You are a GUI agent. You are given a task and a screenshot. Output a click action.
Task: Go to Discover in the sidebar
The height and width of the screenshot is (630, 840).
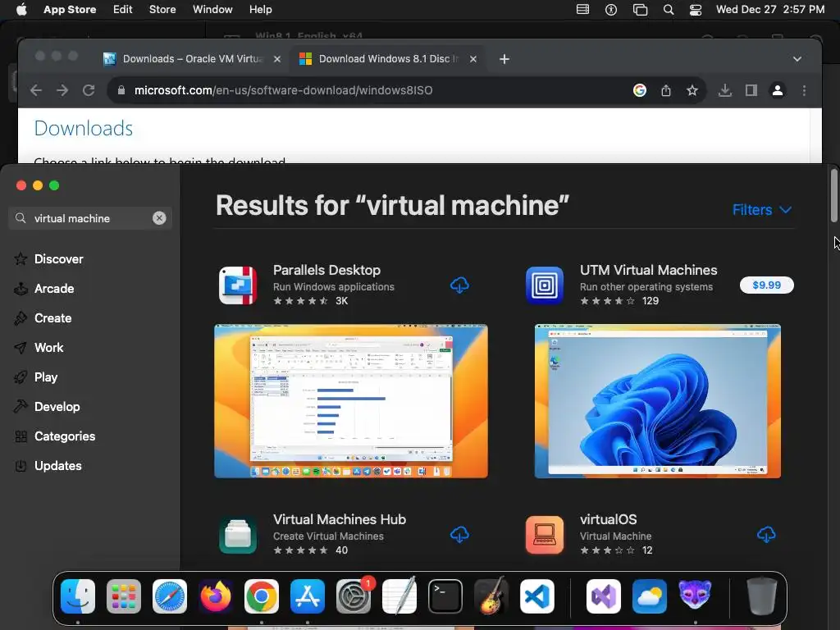(58, 259)
